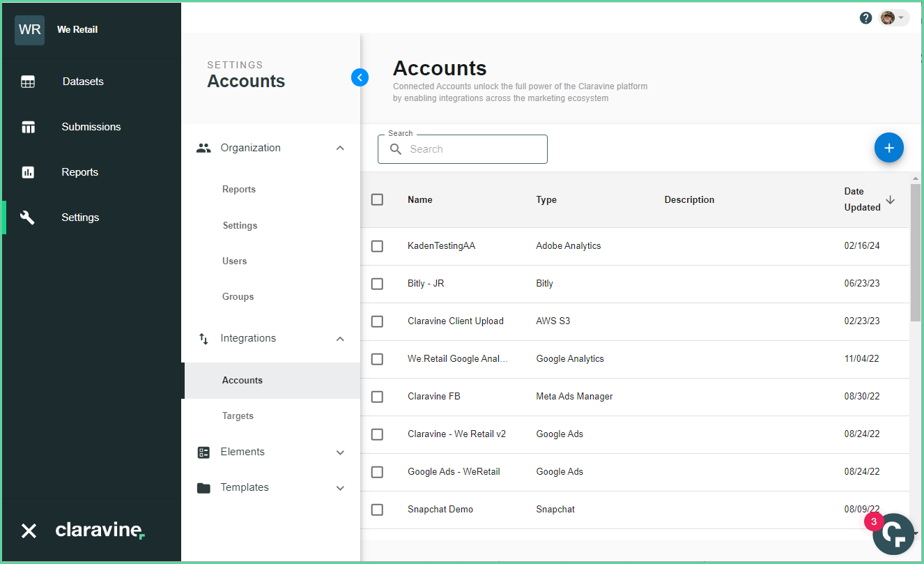
Task: Click the Settings wrench icon
Action: [x=28, y=218]
